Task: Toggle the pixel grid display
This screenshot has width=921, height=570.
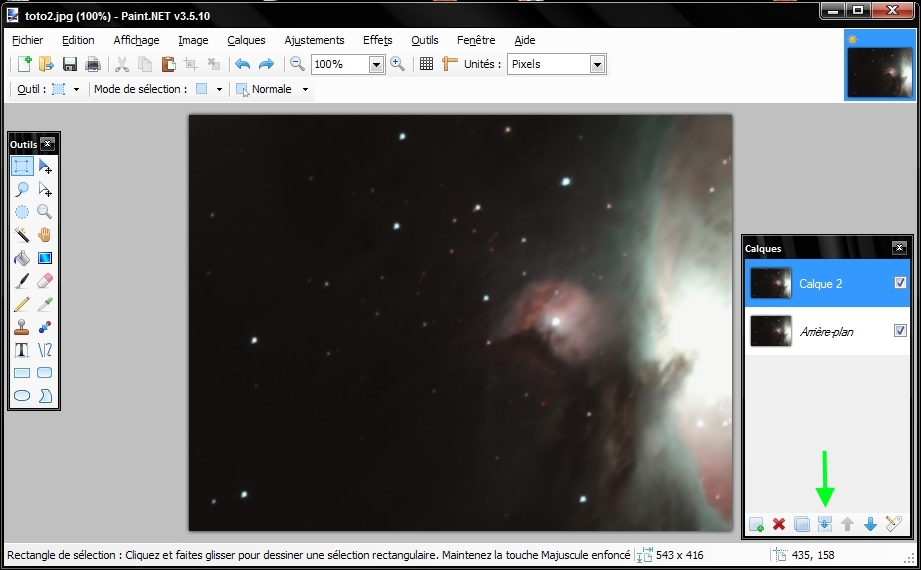Action: [x=426, y=63]
